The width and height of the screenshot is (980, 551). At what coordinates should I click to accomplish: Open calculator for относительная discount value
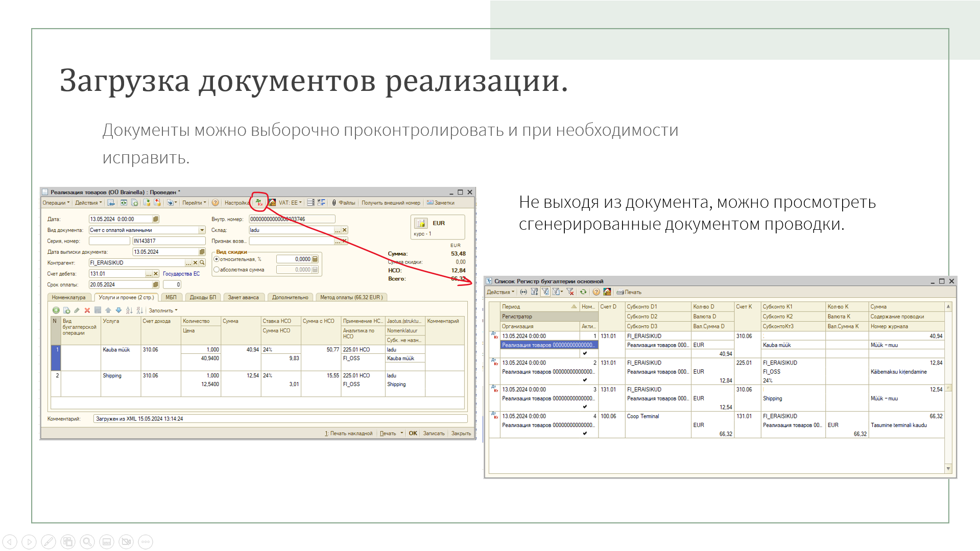pos(315,259)
